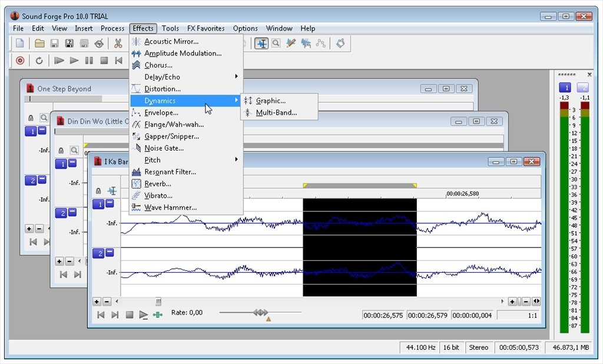
Task: Collapse channel 1 in I Ka Bar window
Action: click(110, 203)
